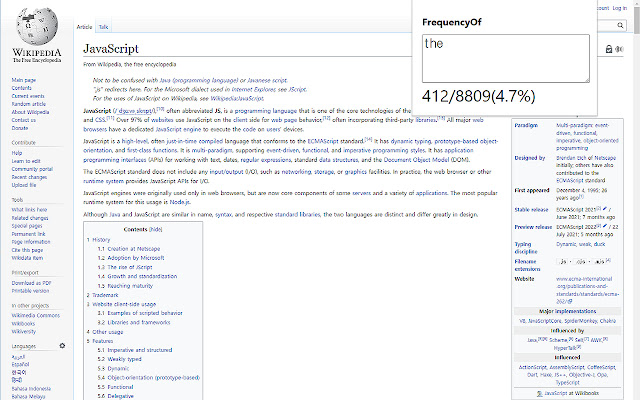Click the Wikibooks icon in the infobox footer

[540, 393]
